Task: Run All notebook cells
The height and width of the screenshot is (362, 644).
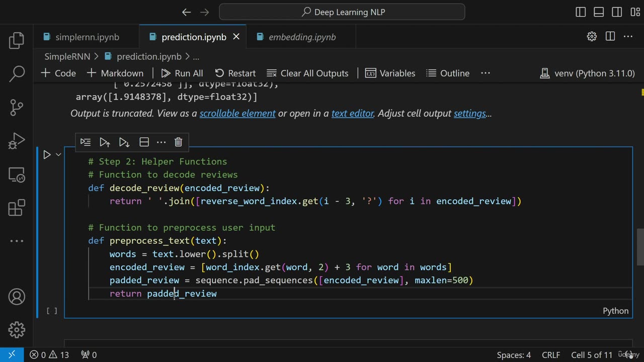Action: pos(182,73)
